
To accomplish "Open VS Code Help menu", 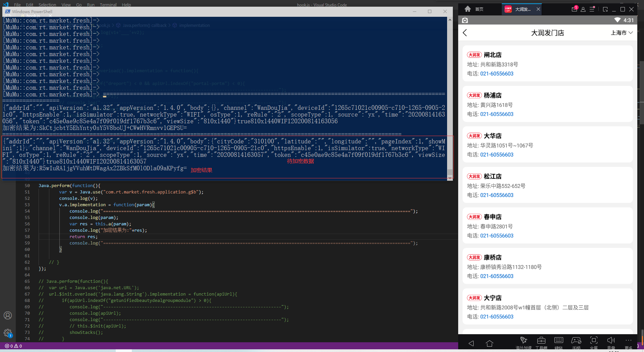I will pyautogui.click(x=126, y=5).
